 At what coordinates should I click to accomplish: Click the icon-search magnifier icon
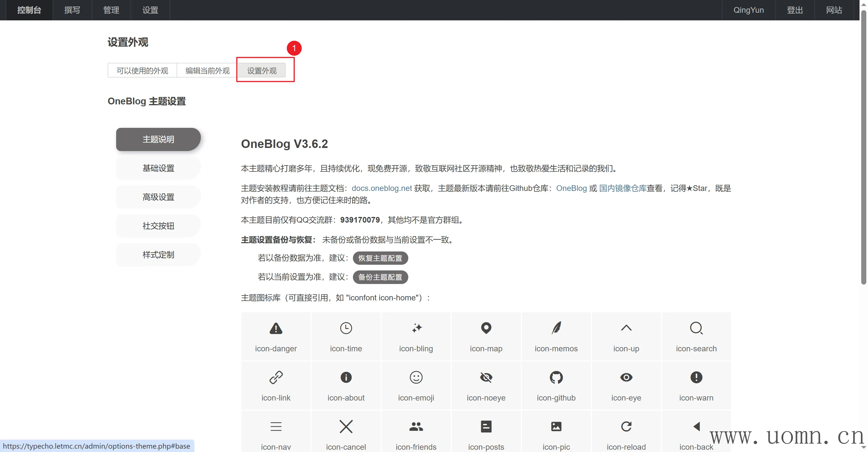pos(696,328)
